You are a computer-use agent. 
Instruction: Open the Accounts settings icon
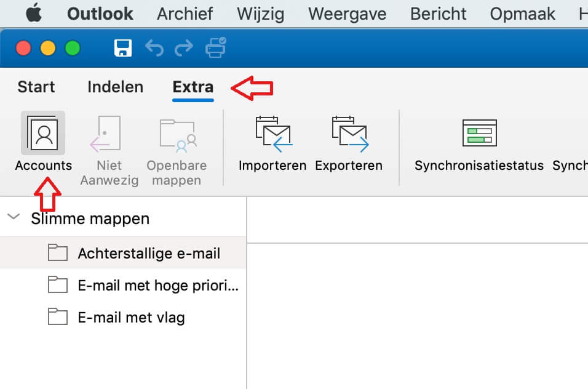tap(43, 133)
